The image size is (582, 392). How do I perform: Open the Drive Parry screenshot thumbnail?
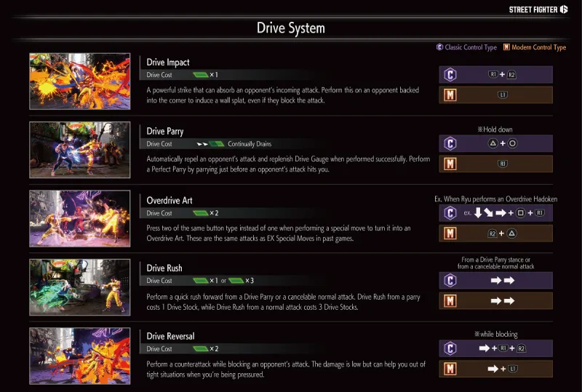[80, 150]
